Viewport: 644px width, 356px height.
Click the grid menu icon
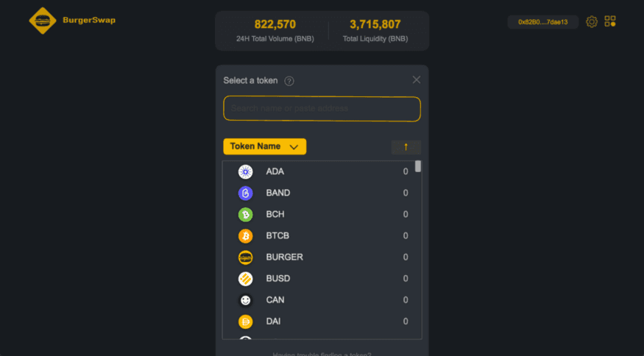[610, 22]
